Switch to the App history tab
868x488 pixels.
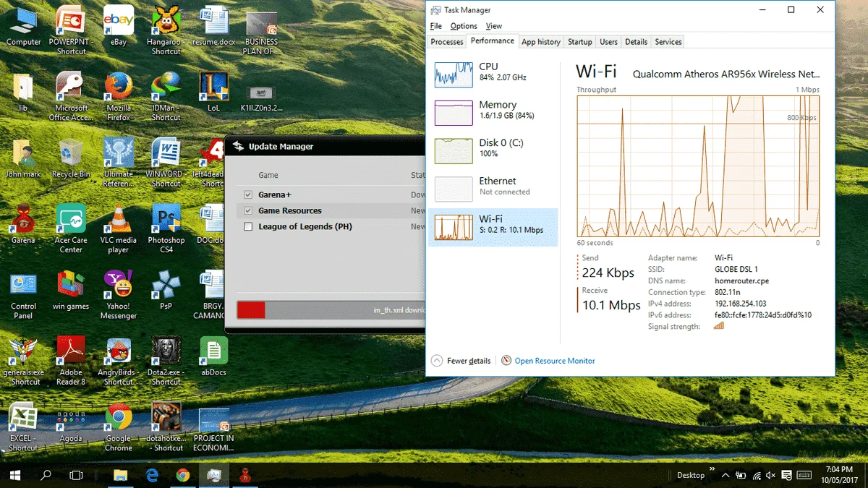[x=541, y=42]
